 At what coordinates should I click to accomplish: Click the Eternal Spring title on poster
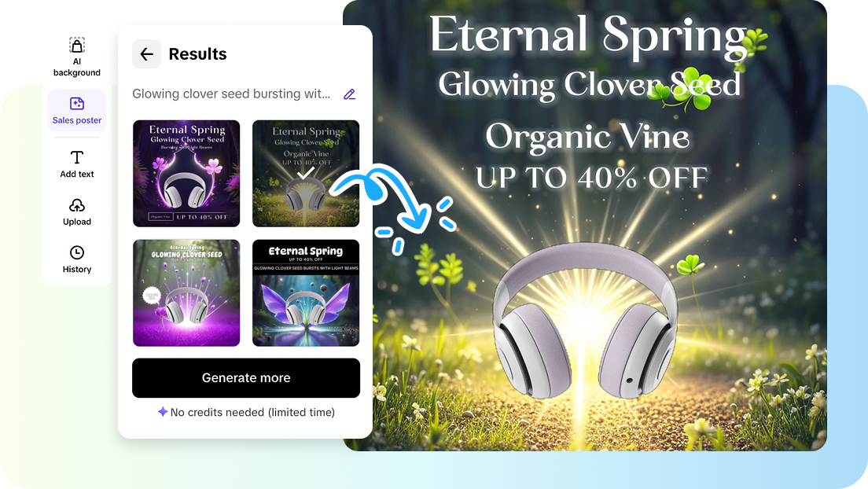[588, 36]
